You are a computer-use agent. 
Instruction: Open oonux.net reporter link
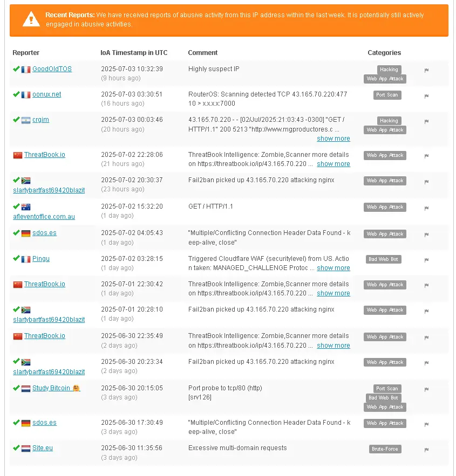tap(47, 94)
